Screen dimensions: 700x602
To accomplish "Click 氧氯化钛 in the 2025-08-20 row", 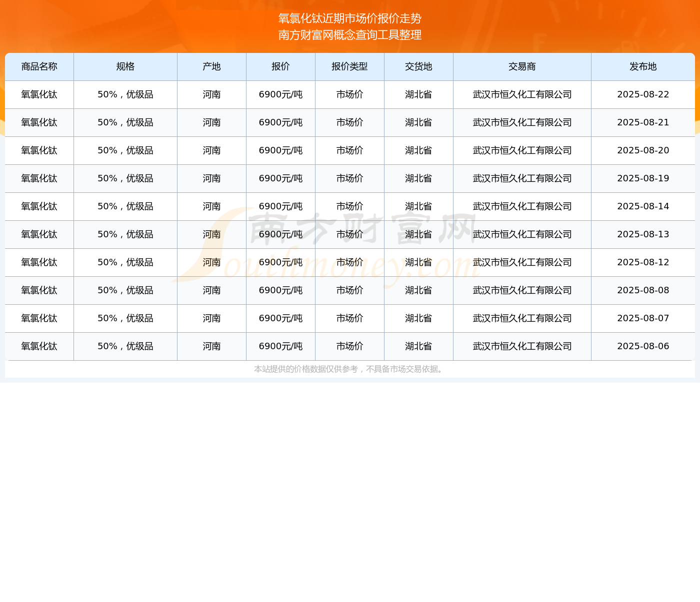I will 39,150.
